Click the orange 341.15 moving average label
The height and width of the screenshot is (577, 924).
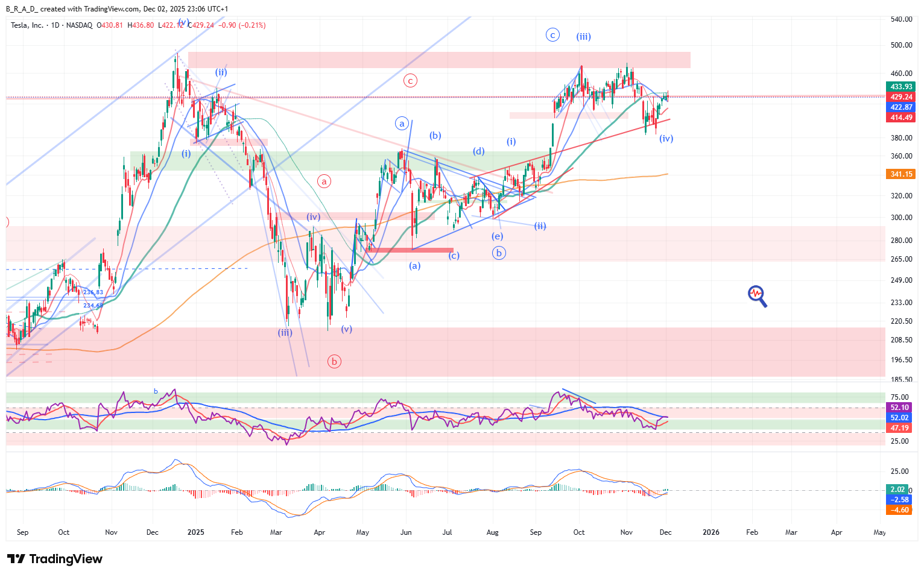coord(901,174)
